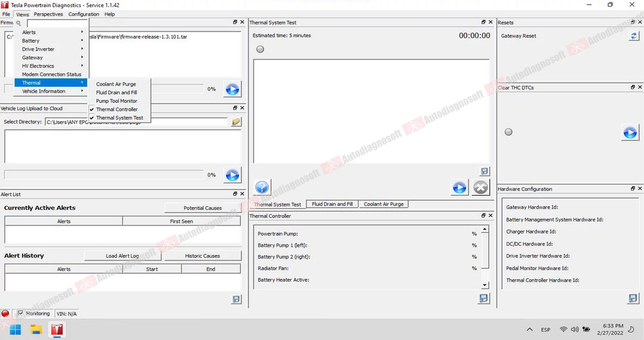
Task: Expand the Battery submenu
Action: (51, 40)
